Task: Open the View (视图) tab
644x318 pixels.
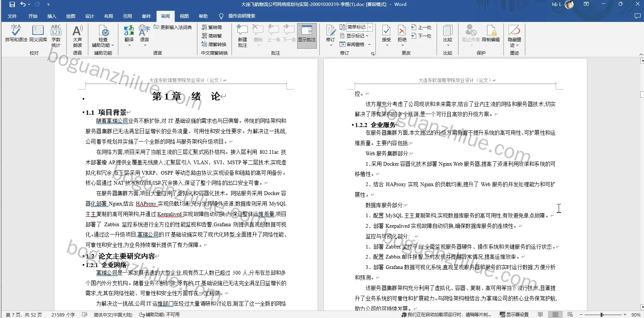Action: coord(184,16)
